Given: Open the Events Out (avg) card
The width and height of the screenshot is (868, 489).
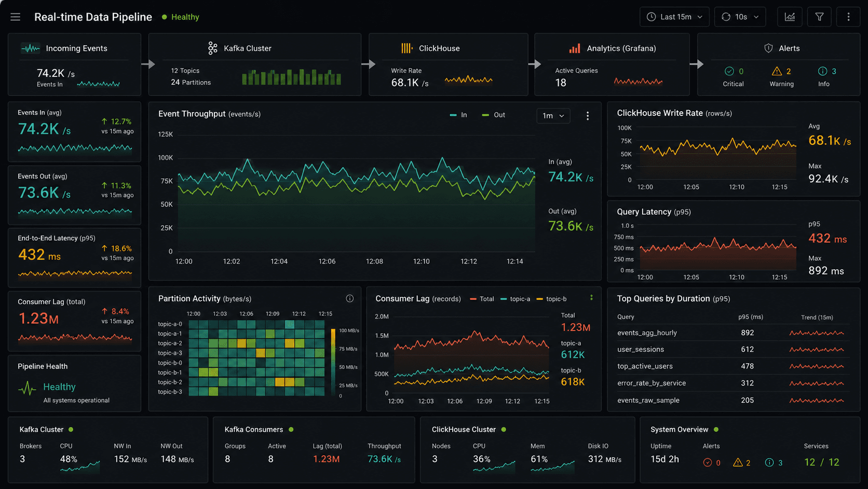Looking at the screenshot, I should pyautogui.click(x=75, y=195).
